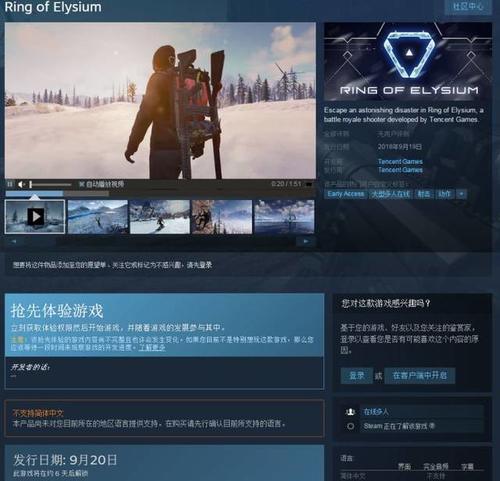Click the Tencent Games developer link

click(x=400, y=162)
